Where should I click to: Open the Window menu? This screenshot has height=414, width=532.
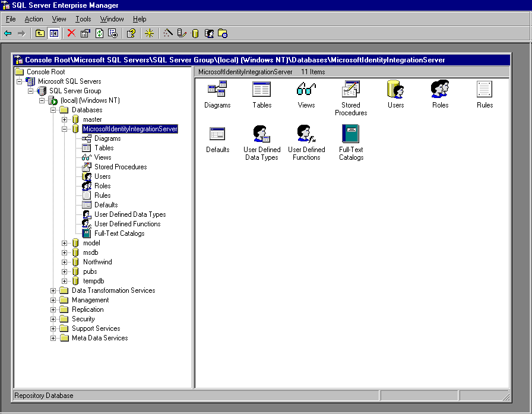coord(112,19)
